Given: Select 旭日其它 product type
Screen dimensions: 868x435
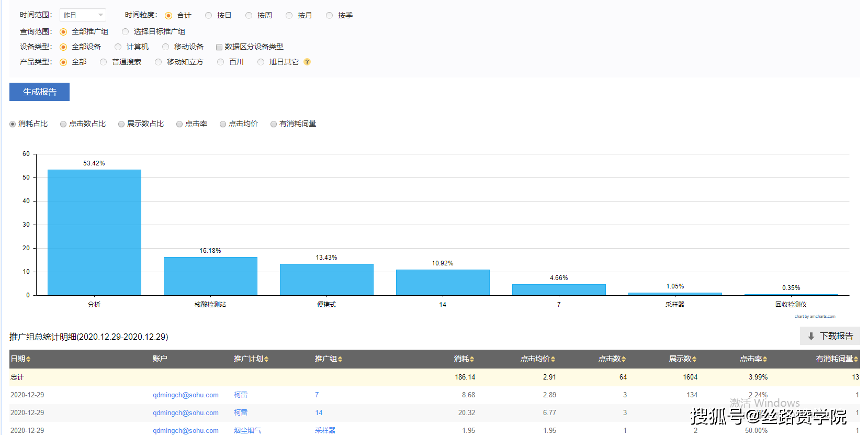Looking at the screenshot, I should click(x=261, y=62).
